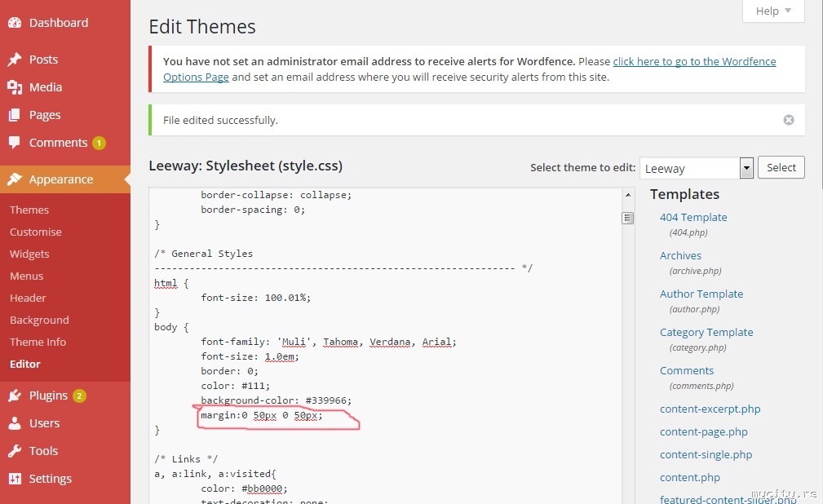This screenshot has width=823, height=504.
Task: Open the Widgets submenu item
Action: (29, 254)
